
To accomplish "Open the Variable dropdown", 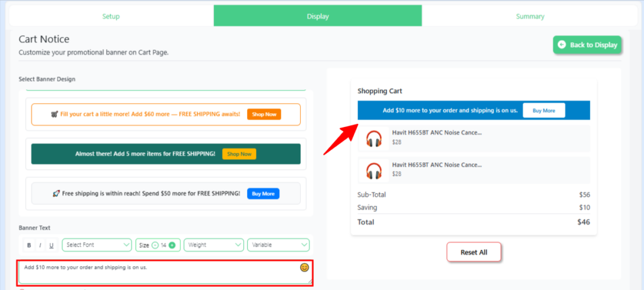I will pos(278,245).
